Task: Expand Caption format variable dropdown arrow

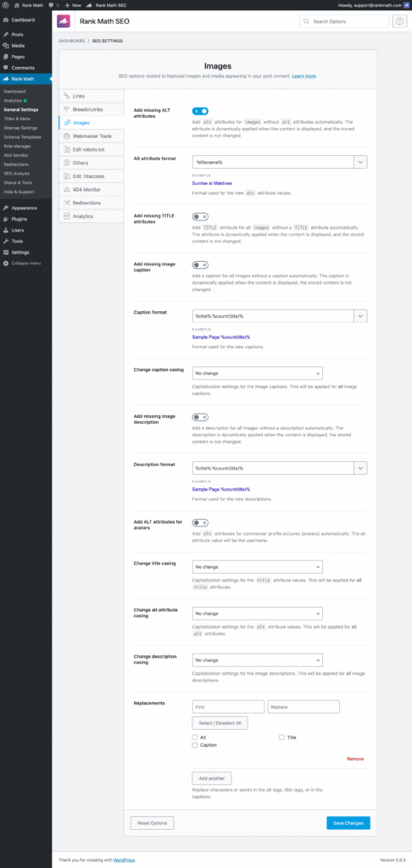Action: point(361,315)
